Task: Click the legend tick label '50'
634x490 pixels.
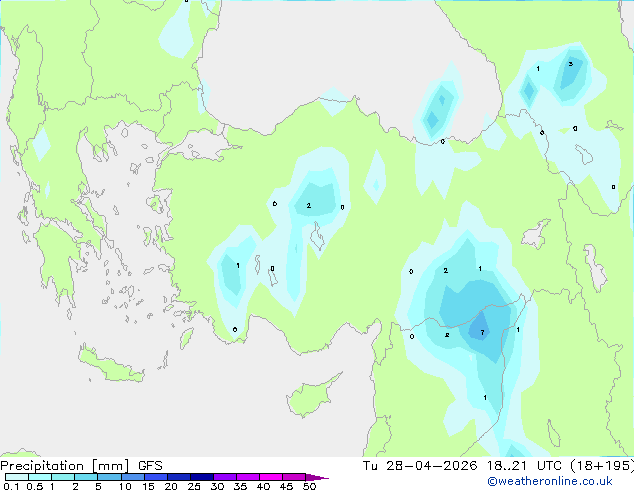Action: point(309,486)
